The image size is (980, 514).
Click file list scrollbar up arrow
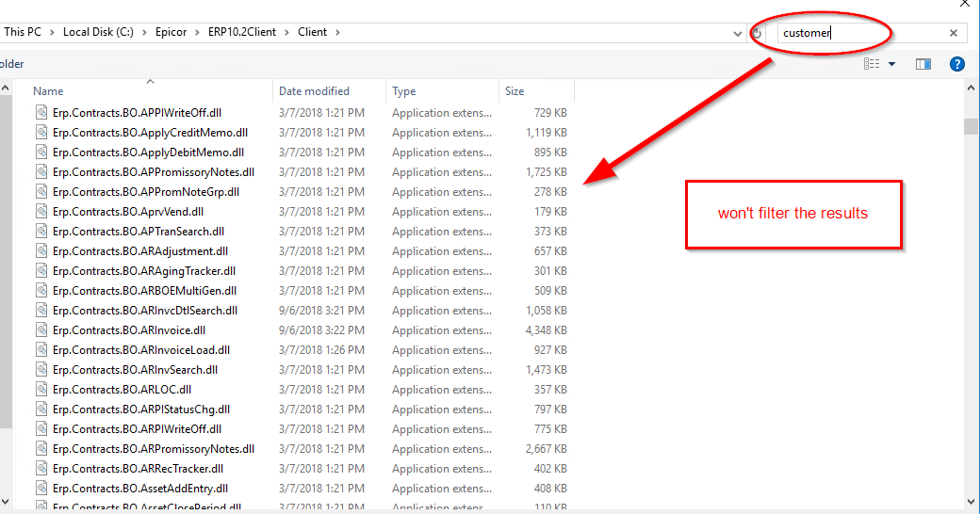(971, 88)
